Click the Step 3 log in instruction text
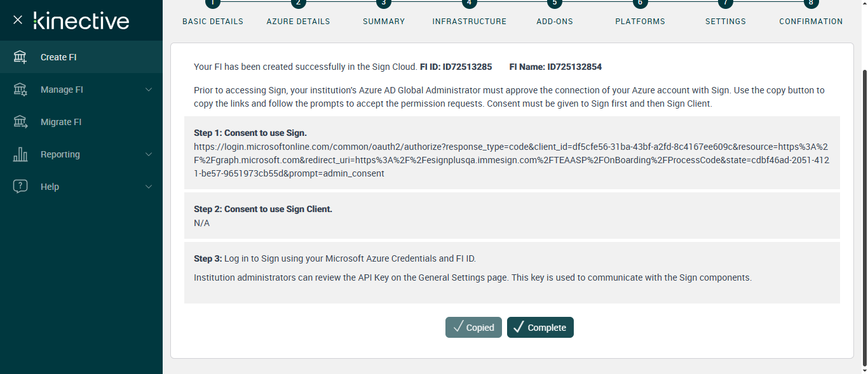Viewport: 868px width, 374px height. tap(335, 258)
